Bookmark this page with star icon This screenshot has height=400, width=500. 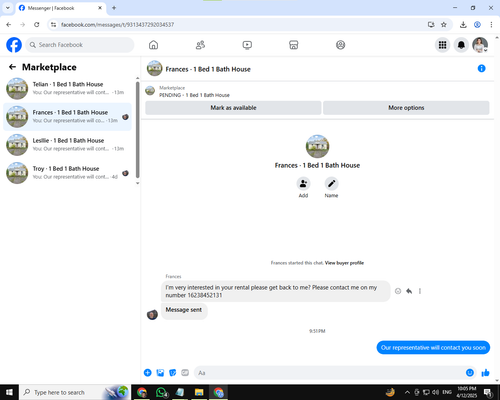(444, 25)
